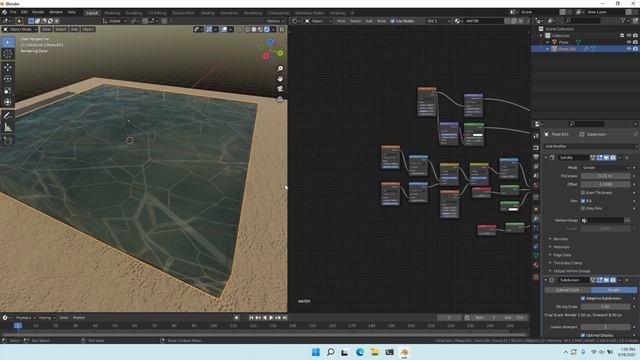
Task: Expand the Output Vertex Groups subpanel
Action: click(571, 271)
